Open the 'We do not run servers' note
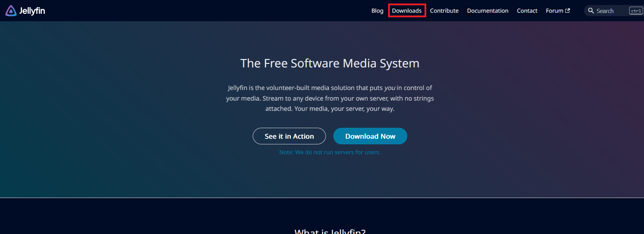Image resolution: width=644 pixels, height=234 pixels. [x=330, y=152]
